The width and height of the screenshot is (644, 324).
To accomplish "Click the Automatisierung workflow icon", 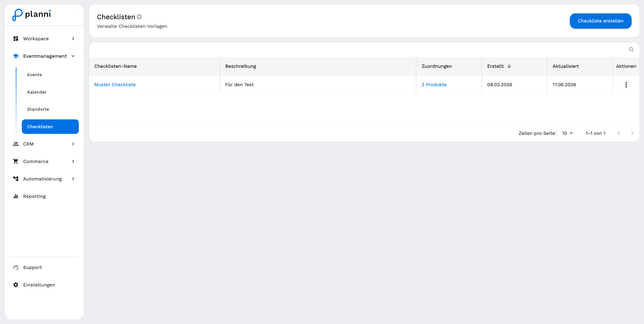I will (16, 179).
